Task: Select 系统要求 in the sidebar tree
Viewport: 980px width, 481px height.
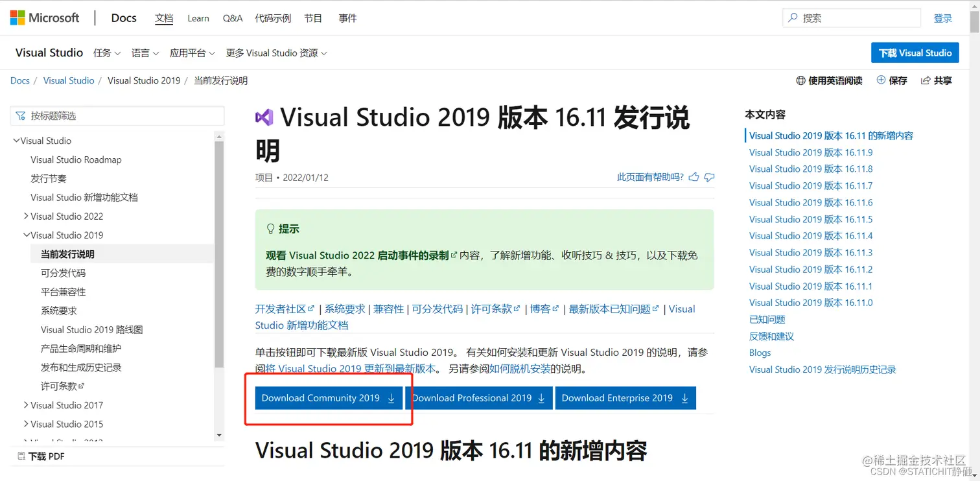Action: [x=58, y=311]
